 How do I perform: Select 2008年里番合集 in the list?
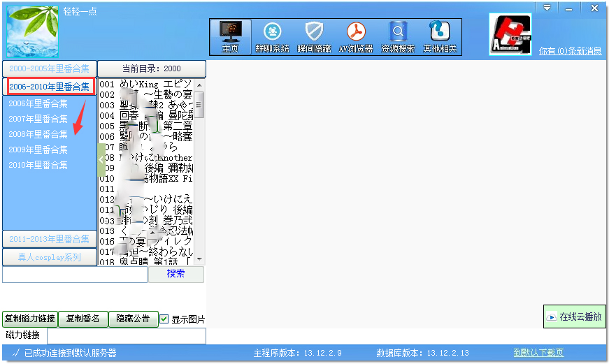coord(38,134)
